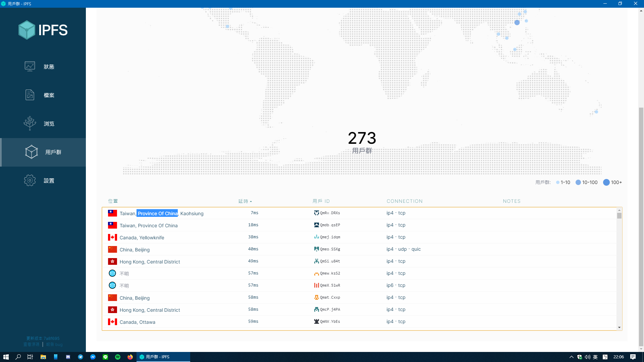Click the Hong Kong flag in 49ms row
The image size is (644, 362).
tap(112, 261)
